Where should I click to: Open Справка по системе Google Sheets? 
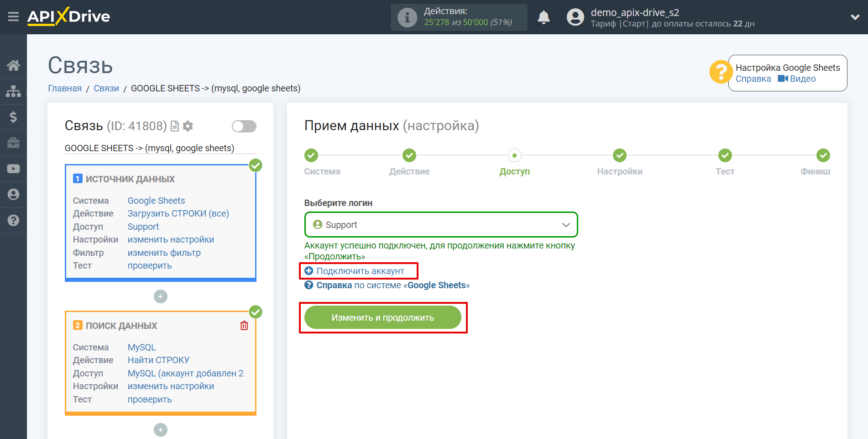coord(387,285)
